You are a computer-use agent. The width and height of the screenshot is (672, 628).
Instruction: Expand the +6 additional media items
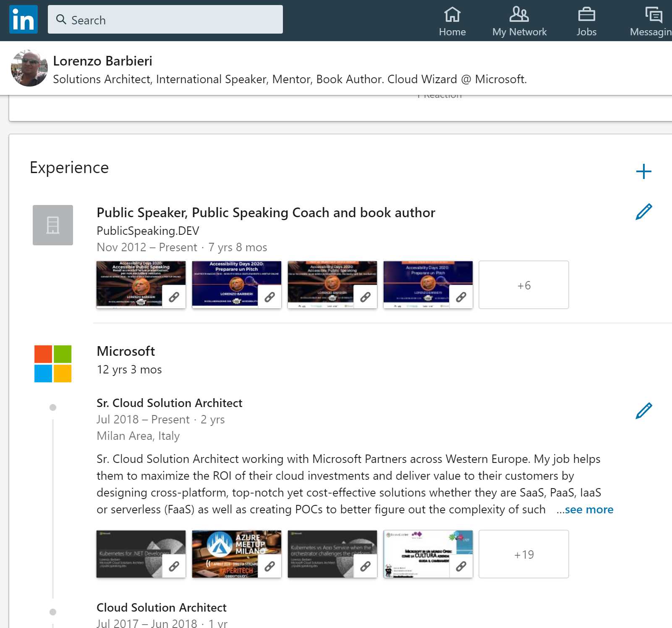523,285
